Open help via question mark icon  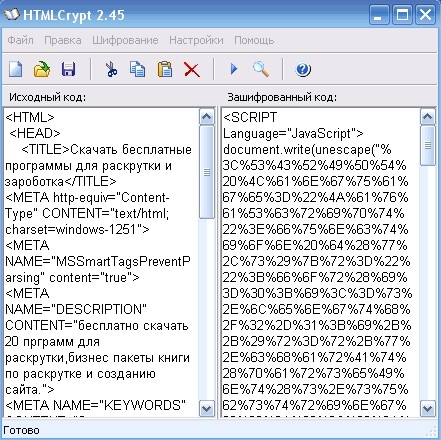(x=303, y=70)
